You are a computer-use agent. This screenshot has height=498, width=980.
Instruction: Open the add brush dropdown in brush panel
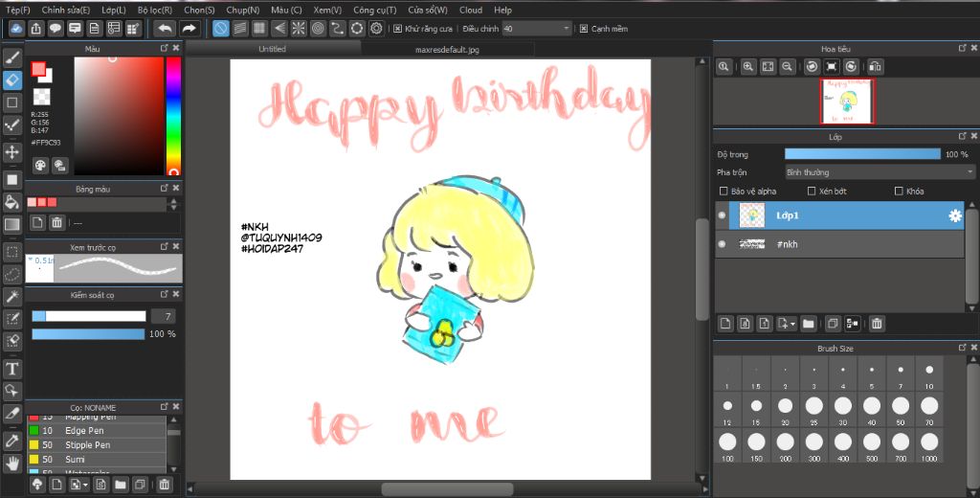pyautogui.click(x=78, y=485)
